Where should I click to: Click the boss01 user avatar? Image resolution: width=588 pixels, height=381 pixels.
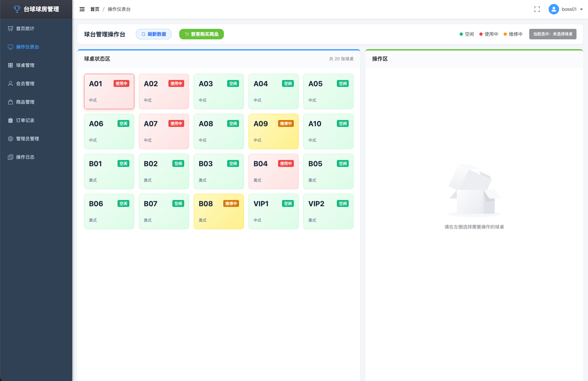(554, 9)
